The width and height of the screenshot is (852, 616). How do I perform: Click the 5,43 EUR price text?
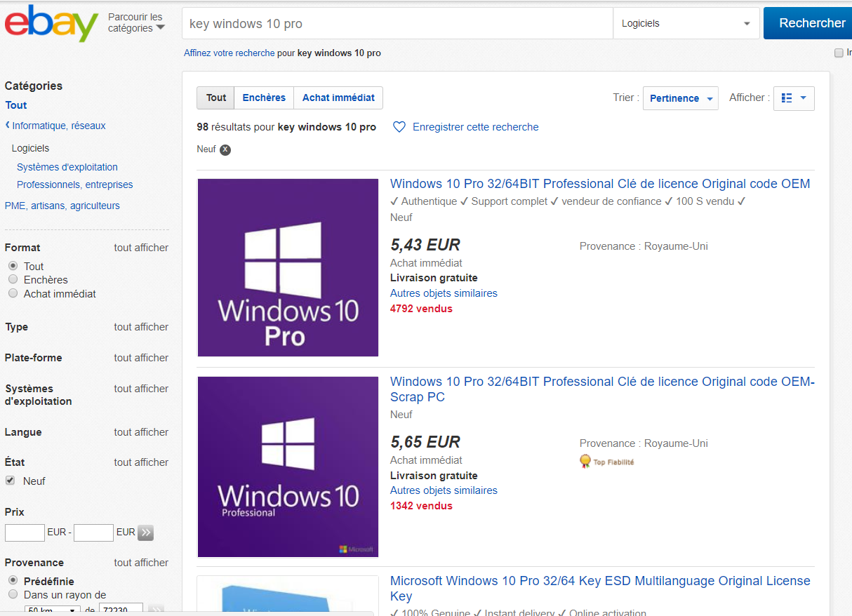pyautogui.click(x=425, y=245)
